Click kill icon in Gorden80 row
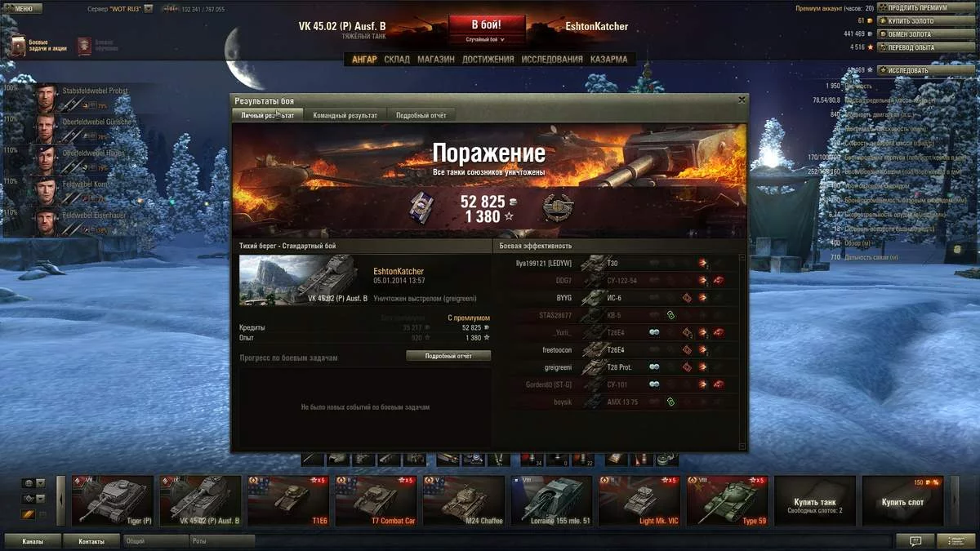 (x=719, y=384)
